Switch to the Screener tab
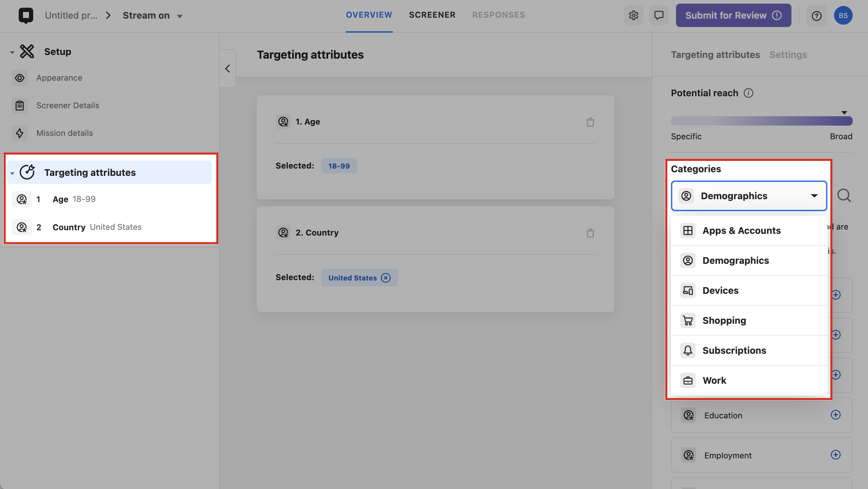Screen dimensions: 868x489 pyautogui.click(x=432, y=15)
